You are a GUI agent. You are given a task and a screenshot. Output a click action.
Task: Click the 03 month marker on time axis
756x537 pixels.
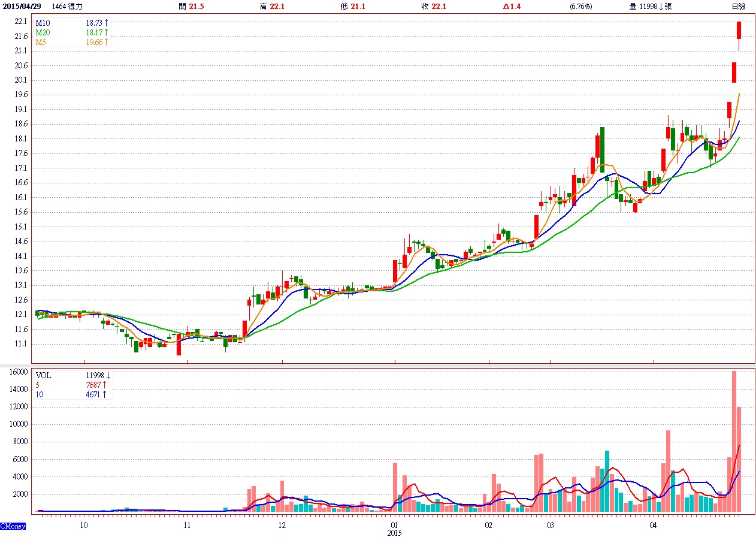550,525
